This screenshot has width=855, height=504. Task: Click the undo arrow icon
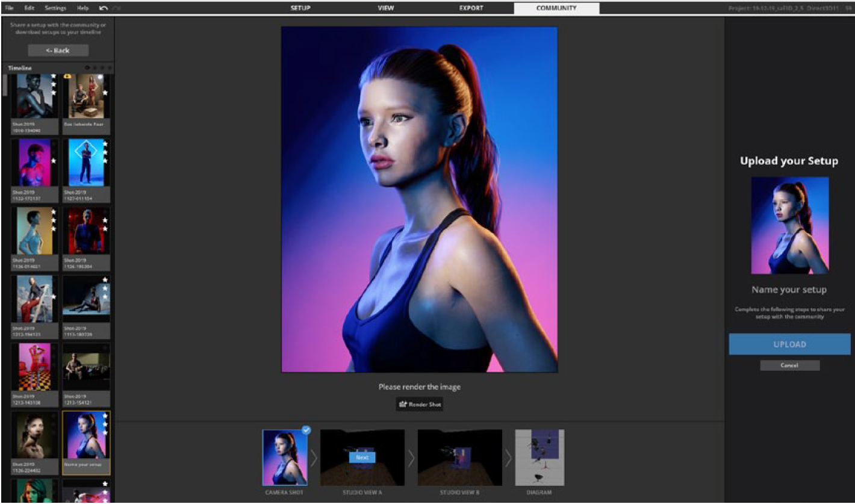[x=103, y=8]
